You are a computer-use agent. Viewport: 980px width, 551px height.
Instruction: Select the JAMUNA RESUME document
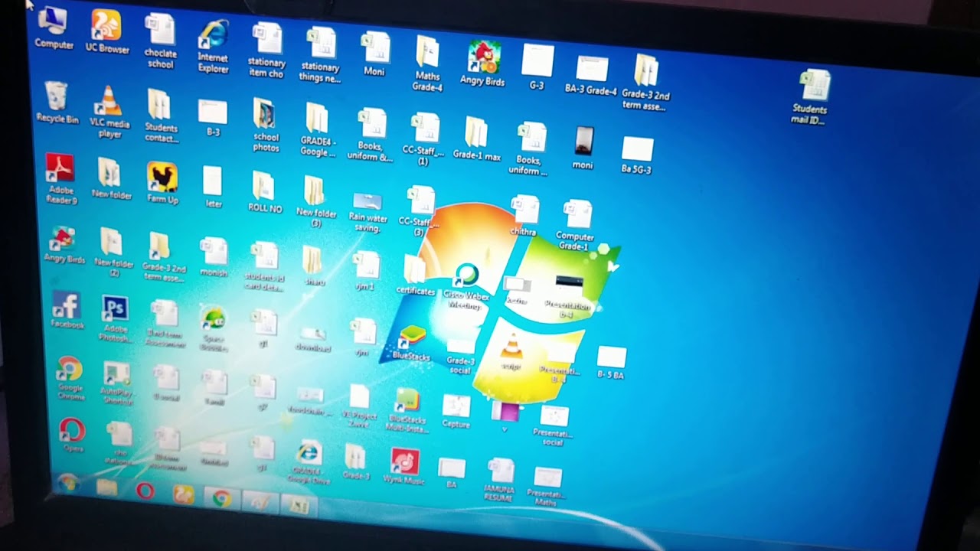498,480
